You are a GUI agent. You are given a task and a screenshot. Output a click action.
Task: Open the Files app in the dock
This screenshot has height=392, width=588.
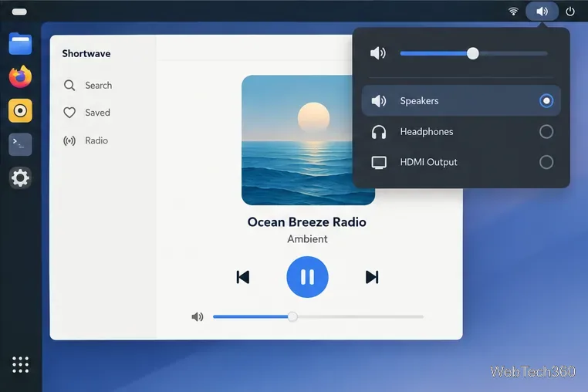pyautogui.click(x=20, y=43)
